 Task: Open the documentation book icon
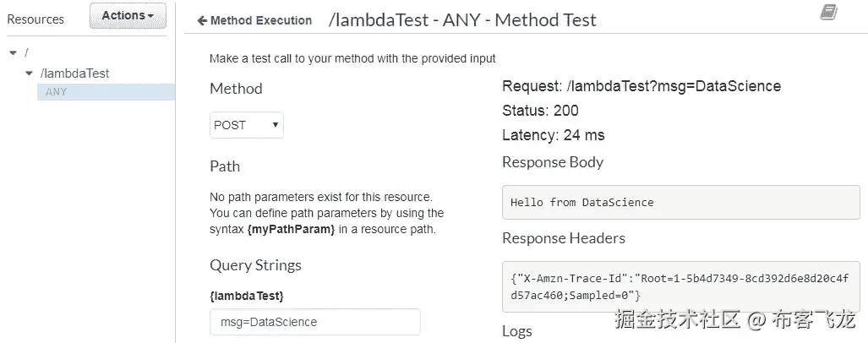(827, 12)
